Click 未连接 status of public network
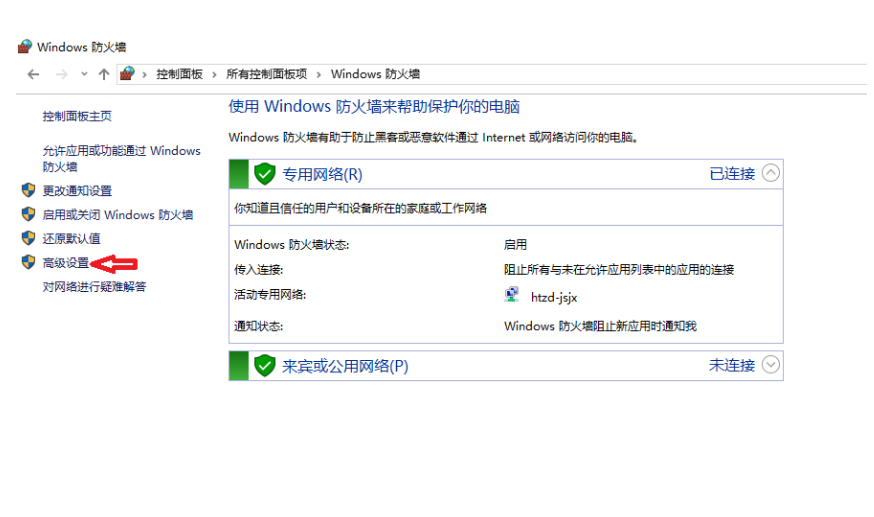This screenshot has height=517, width=874. [732, 365]
